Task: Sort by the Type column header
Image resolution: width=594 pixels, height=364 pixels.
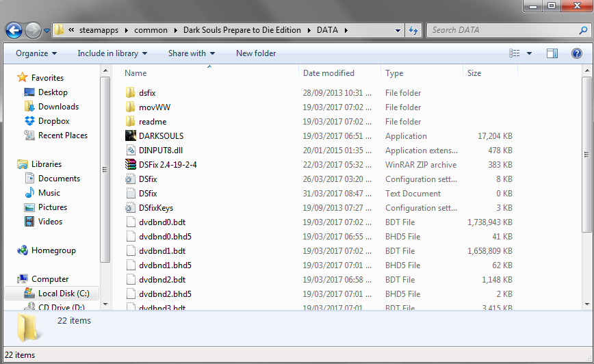Action: point(394,73)
